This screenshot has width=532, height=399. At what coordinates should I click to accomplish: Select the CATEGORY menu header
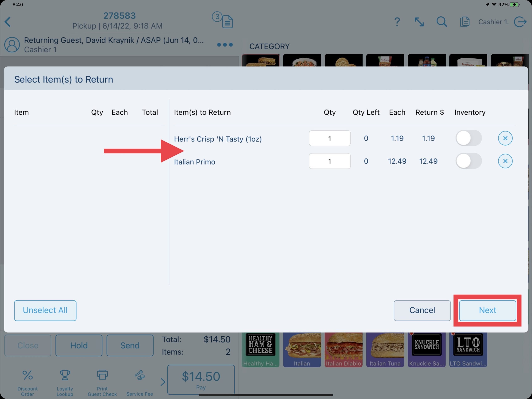point(270,47)
